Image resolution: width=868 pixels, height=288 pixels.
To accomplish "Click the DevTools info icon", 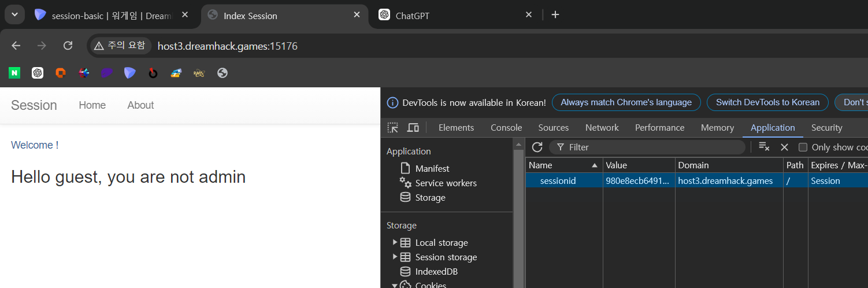I will (392, 103).
